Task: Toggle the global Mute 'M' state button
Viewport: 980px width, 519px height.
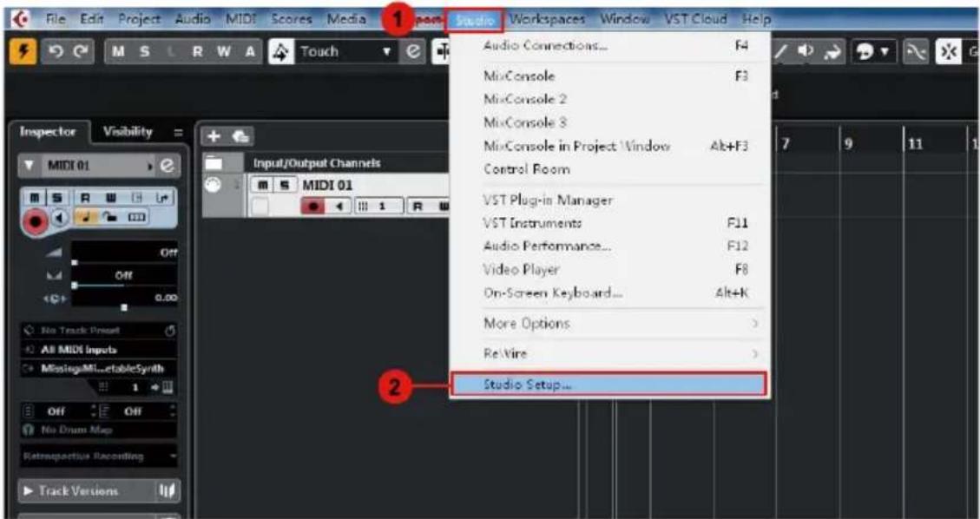Action: [117, 52]
